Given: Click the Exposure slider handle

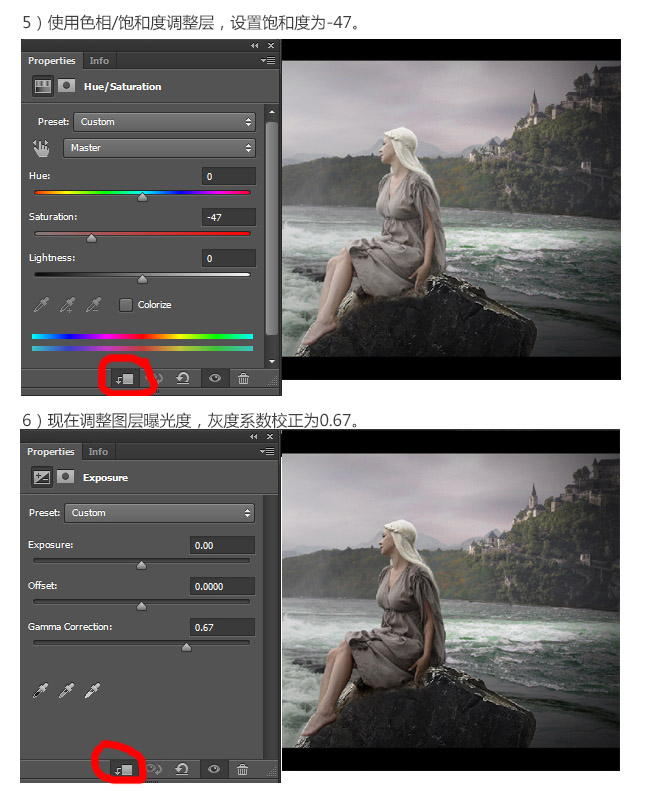Looking at the screenshot, I should coord(141,565).
